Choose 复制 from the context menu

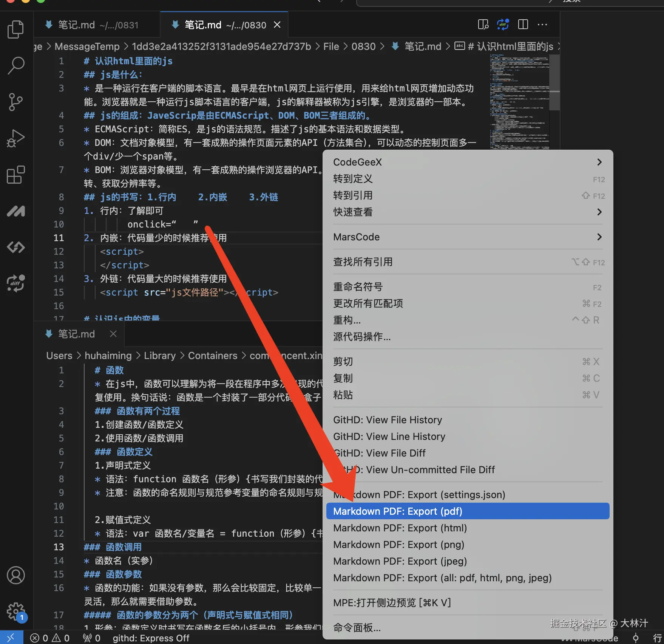tap(468, 378)
